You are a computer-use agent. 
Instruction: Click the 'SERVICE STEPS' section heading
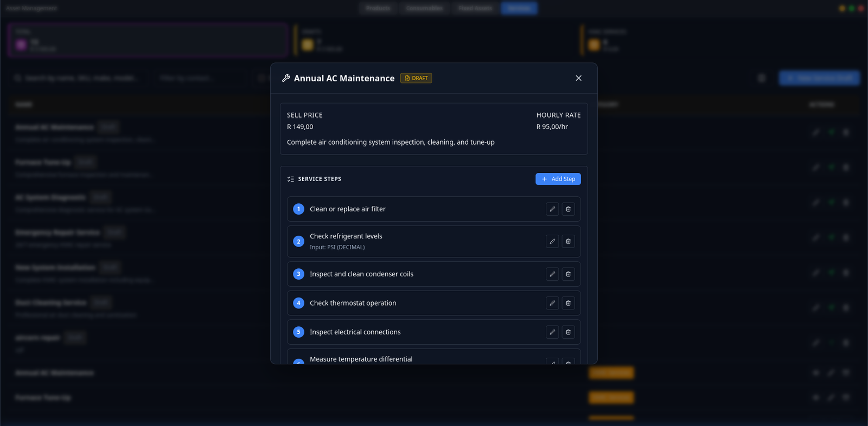[320, 179]
